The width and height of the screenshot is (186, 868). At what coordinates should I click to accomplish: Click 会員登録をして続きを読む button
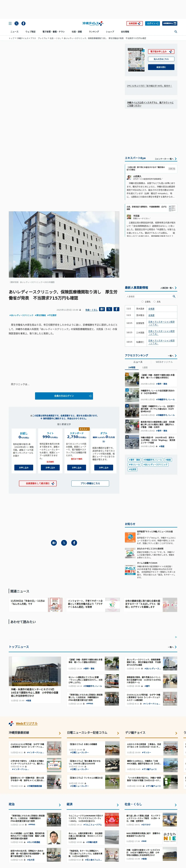point(38,483)
